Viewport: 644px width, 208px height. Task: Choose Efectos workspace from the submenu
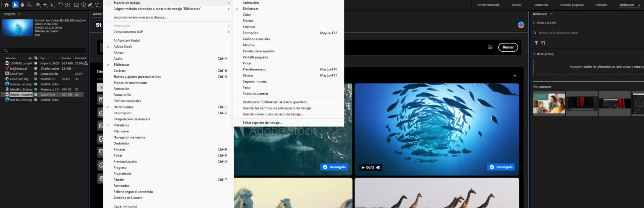click(x=288, y=21)
